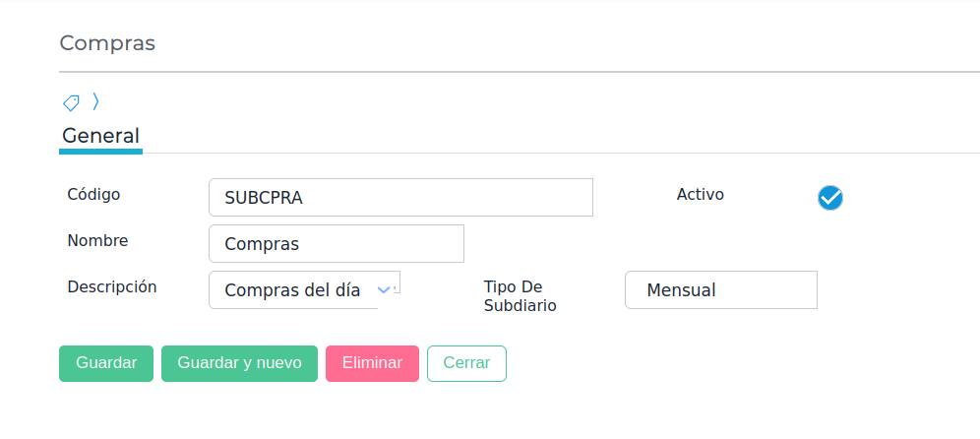The height and width of the screenshot is (439, 980).
Task: Click Guardar y nuevo button
Action: coord(239,363)
